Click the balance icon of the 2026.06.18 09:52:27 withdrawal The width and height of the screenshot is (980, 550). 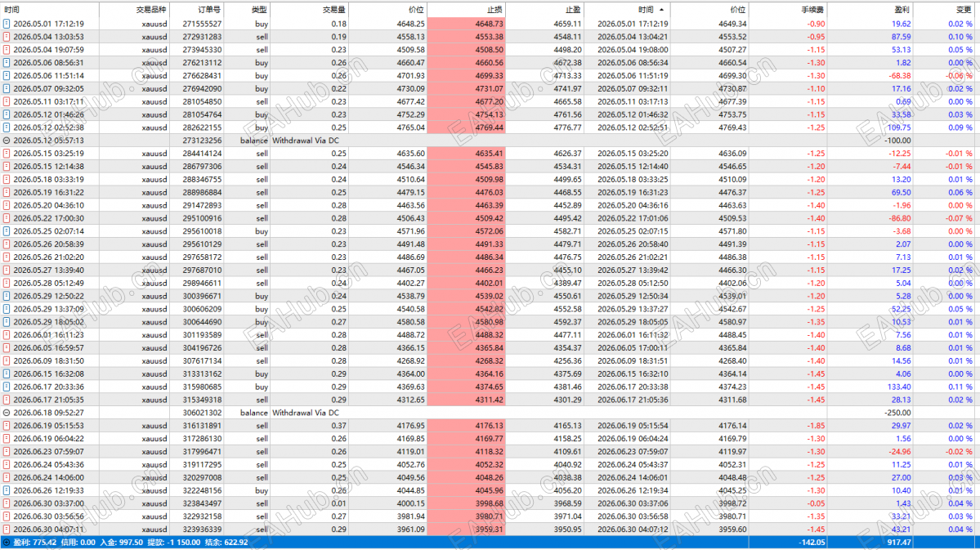[7, 413]
